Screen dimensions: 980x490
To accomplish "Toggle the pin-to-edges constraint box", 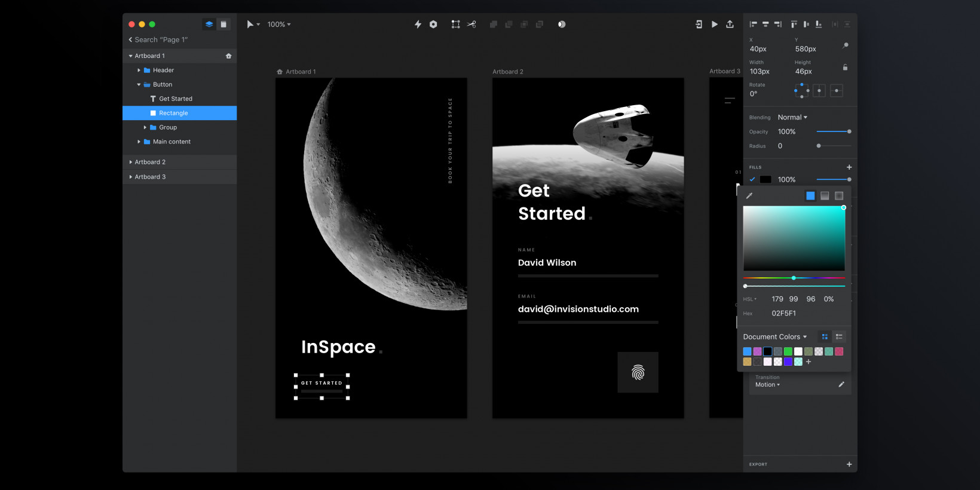I will click(801, 90).
